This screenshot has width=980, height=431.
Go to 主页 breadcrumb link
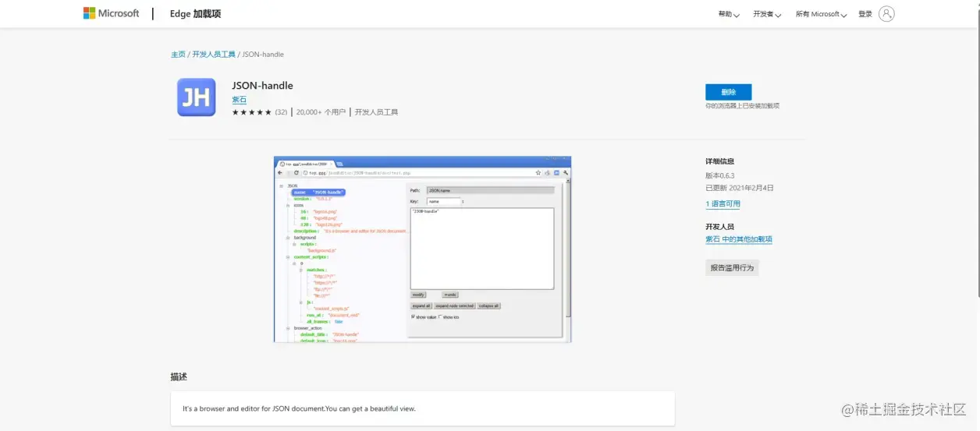point(178,55)
